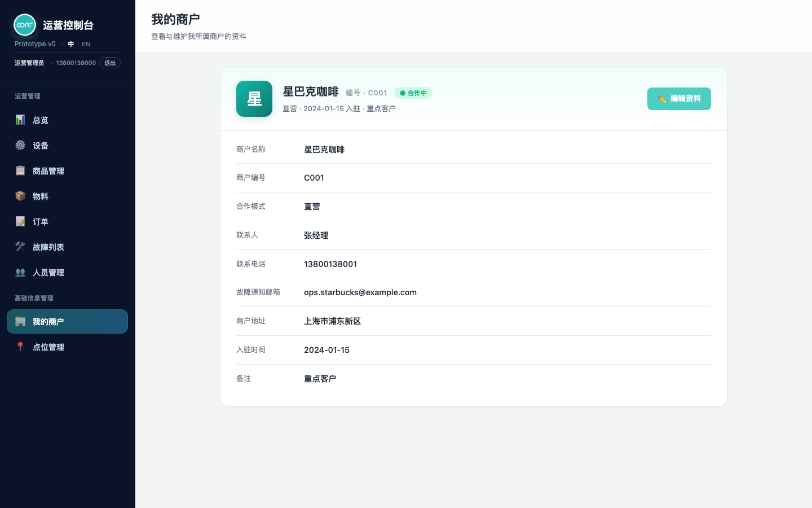Image resolution: width=812 pixels, height=508 pixels.
Task: Click the 设备 gear icon
Action: [20, 145]
